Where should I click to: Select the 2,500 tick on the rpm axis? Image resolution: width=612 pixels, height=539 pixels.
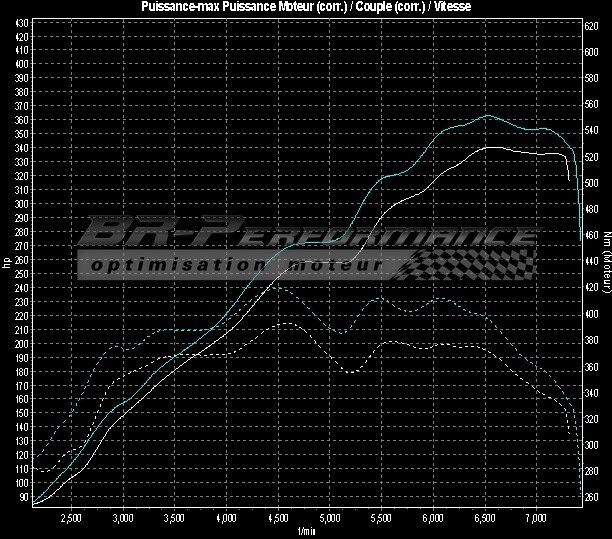(71, 519)
